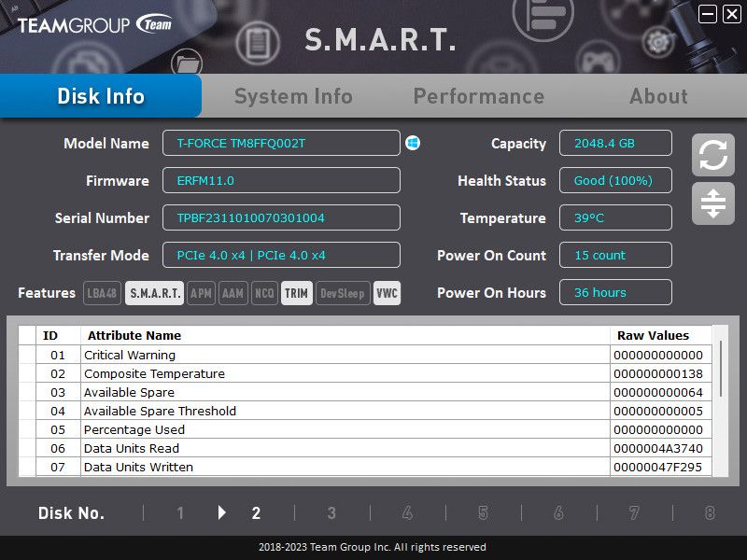This screenshot has height=560, width=747.
Task: Switch to the System Info tab
Action: pos(293,96)
